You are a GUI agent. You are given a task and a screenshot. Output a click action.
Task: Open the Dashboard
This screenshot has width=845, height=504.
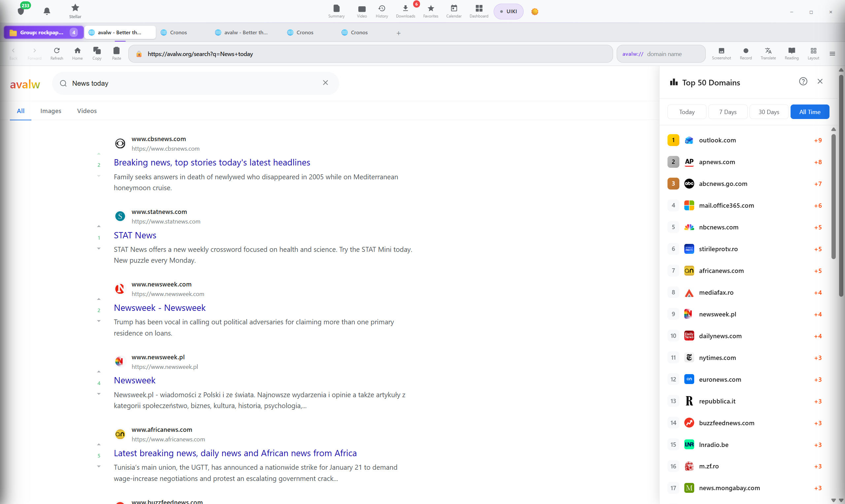click(478, 11)
